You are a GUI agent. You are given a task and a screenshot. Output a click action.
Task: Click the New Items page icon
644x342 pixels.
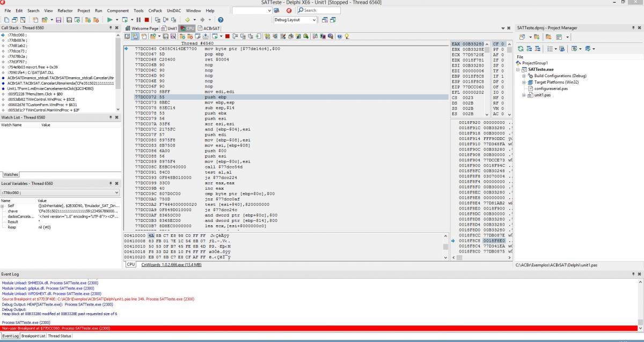(35, 19)
